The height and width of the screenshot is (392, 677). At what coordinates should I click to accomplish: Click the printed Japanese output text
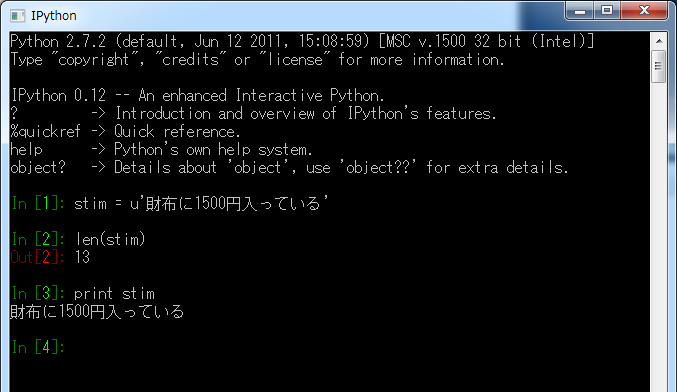coord(97,312)
